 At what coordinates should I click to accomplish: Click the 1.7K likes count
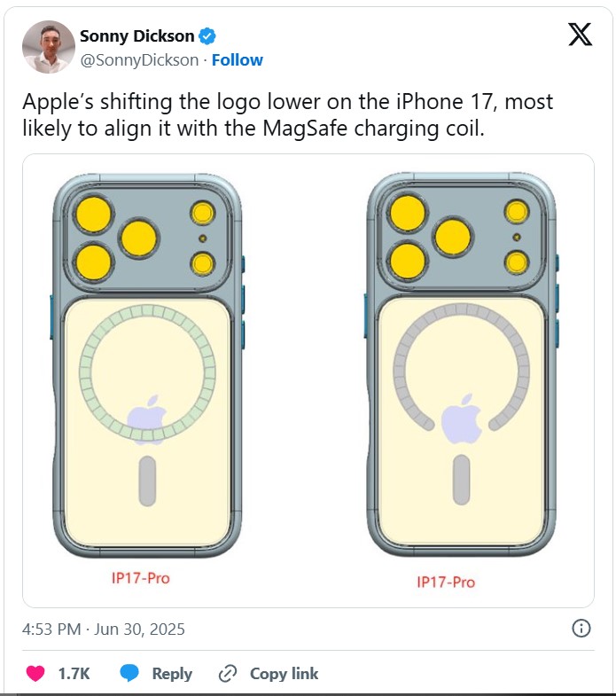(74, 674)
